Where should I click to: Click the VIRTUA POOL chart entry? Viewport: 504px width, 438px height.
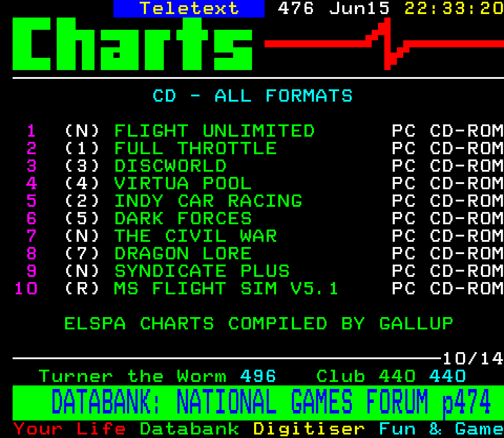(183, 184)
